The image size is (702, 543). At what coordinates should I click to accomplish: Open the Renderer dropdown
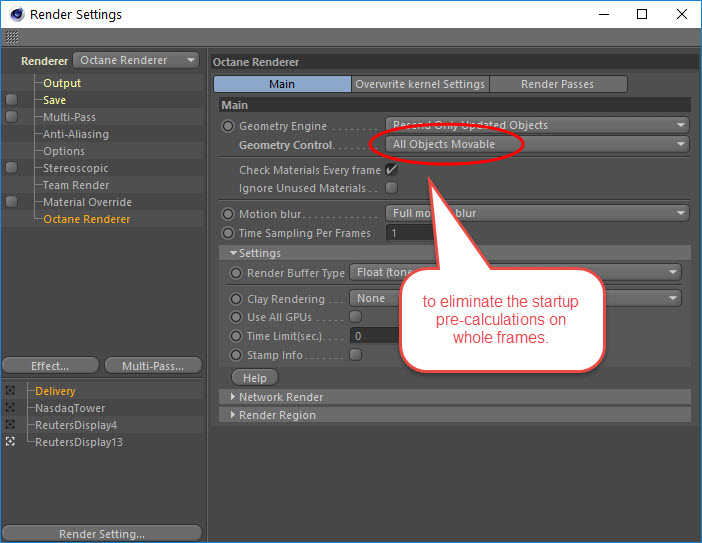tap(136, 60)
